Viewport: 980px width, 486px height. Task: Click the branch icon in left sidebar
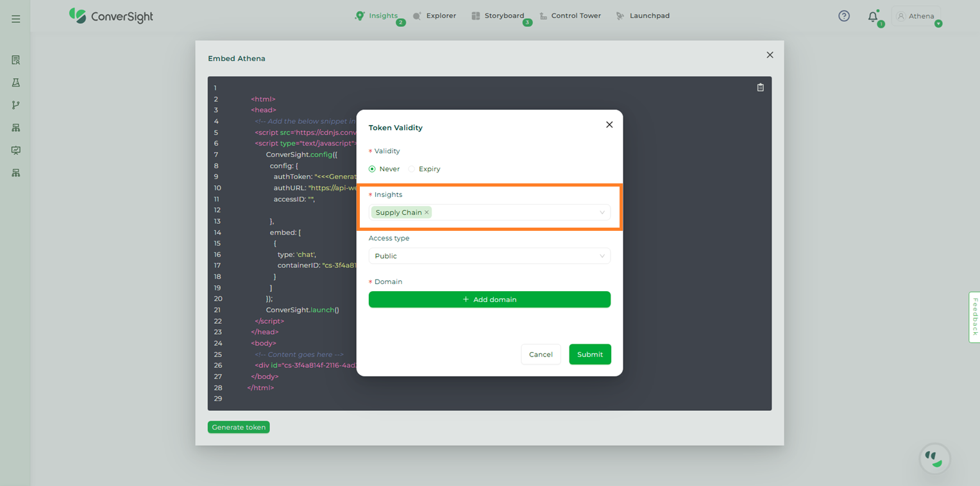(16, 105)
